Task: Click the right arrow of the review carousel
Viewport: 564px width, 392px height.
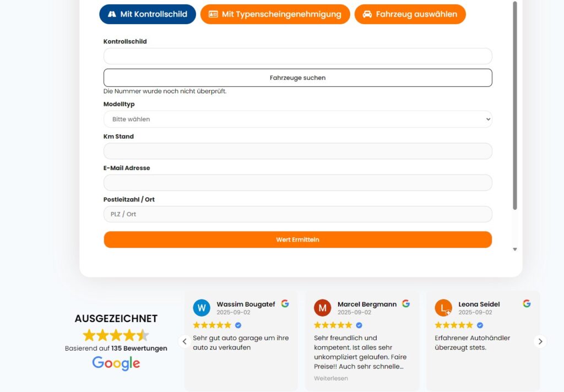Action: coord(540,341)
